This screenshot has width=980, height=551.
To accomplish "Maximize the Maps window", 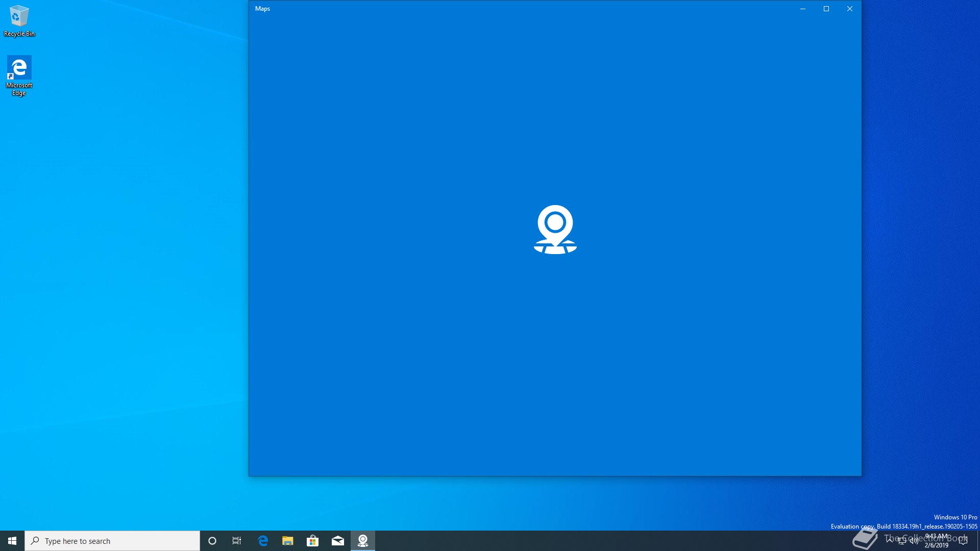I will (x=826, y=9).
